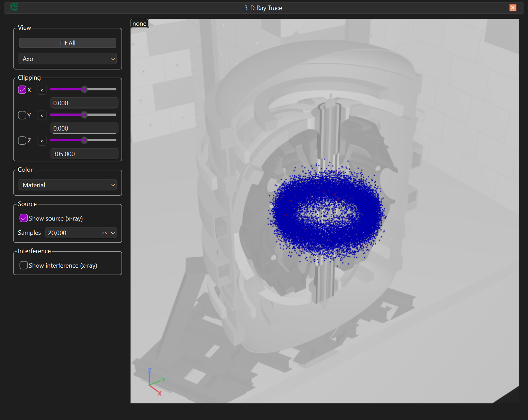
Task: Flip the X clipping direction button
Action: coord(42,90)
